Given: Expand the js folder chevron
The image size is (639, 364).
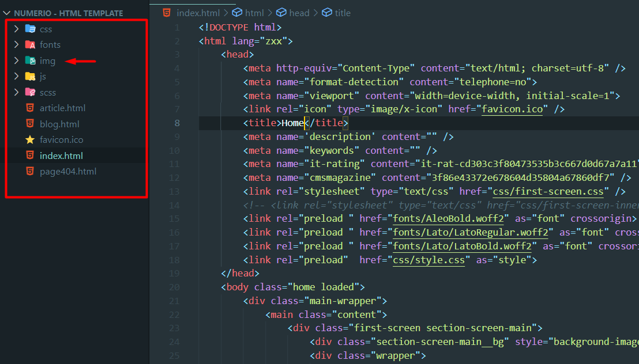Looking at the screenshot, I should (16, 76).
